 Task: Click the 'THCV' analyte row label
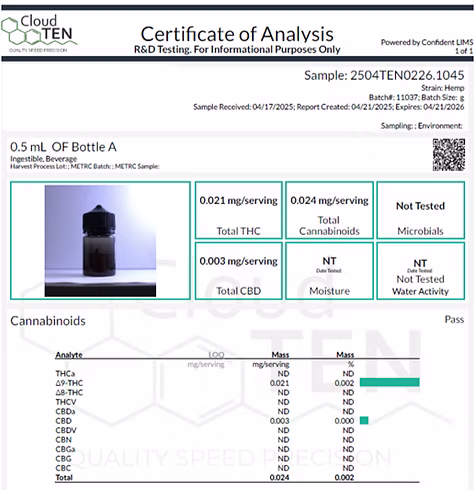click(x=66, y=402)
